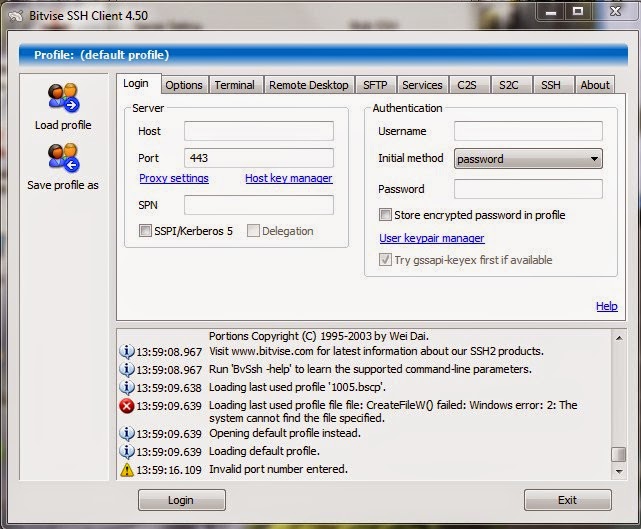This screenshot has width=641, height=529.
Task: Click the 'Profile: (default profile)' header bar
Action: click(x=323, y=55)
